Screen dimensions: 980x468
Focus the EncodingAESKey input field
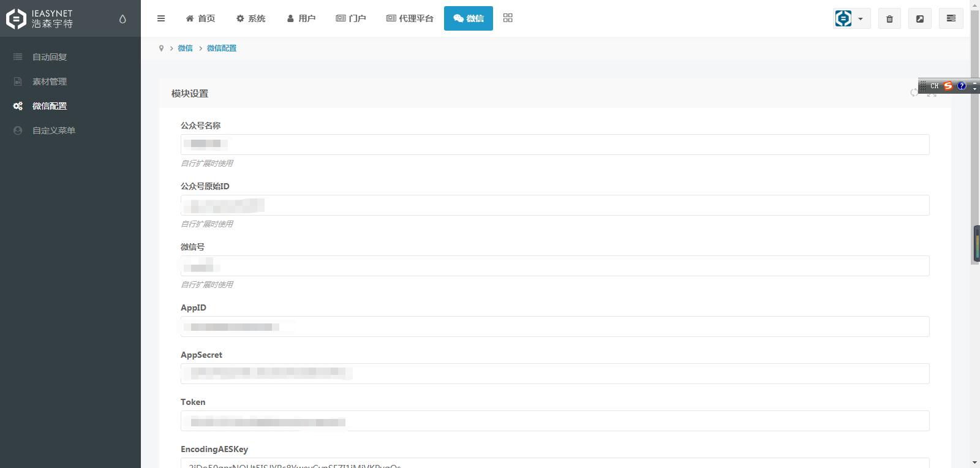click(555, 463)
